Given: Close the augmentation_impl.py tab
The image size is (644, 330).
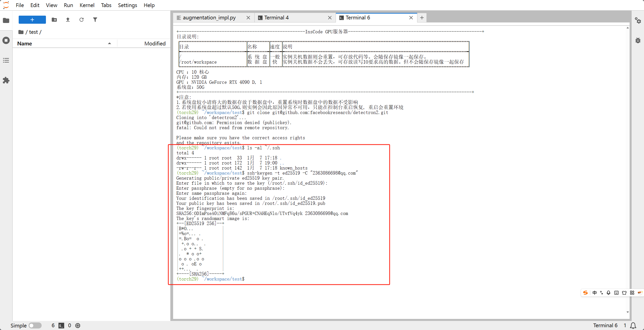Looking at the screenshot, I should [x=248, y=18].
